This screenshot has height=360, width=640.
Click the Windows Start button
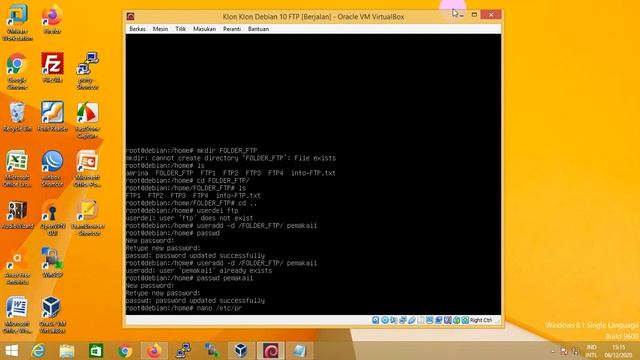tap(11, 351)
